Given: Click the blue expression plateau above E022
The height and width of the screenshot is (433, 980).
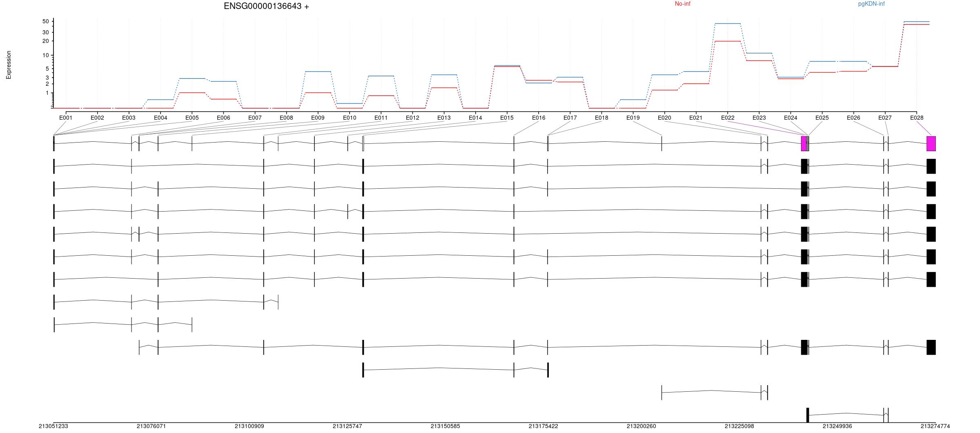Looking at the screenshot, I should tap(728, 24).
